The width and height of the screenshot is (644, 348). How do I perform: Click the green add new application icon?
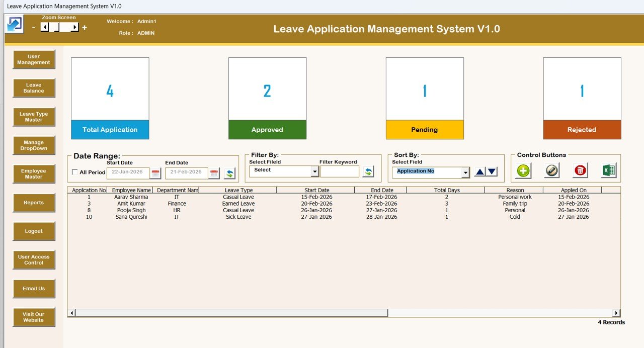click(x=523, y=171)
